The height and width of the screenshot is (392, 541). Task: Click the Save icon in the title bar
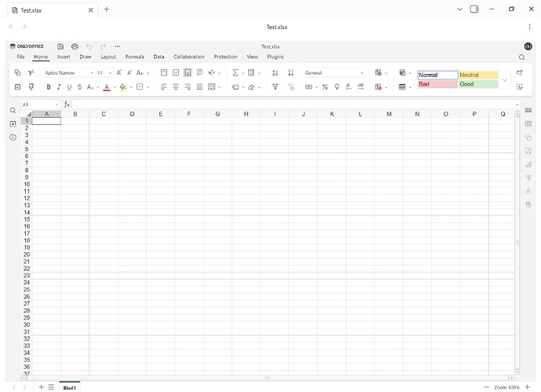click(x=60, y=46)
